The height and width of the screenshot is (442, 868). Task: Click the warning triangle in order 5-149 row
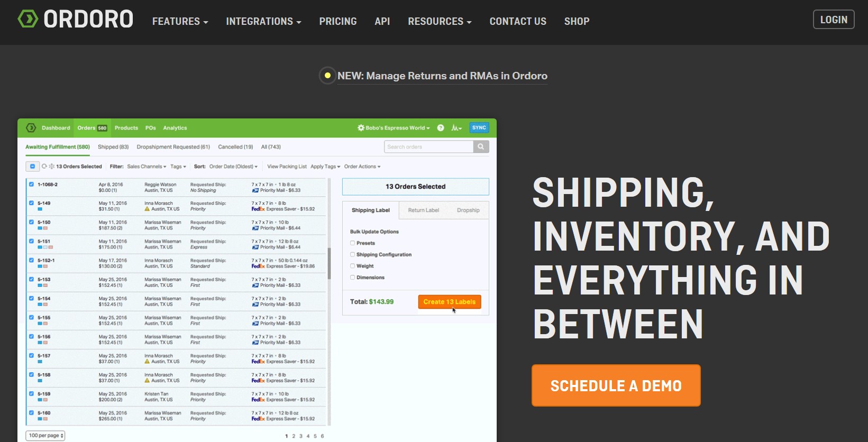point(147,209)
